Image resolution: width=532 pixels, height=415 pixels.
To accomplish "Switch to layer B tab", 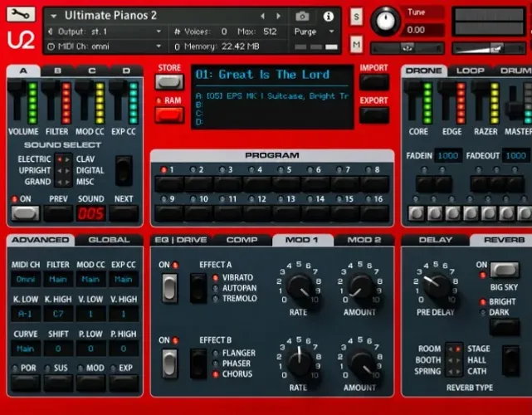I will (57, 71).
